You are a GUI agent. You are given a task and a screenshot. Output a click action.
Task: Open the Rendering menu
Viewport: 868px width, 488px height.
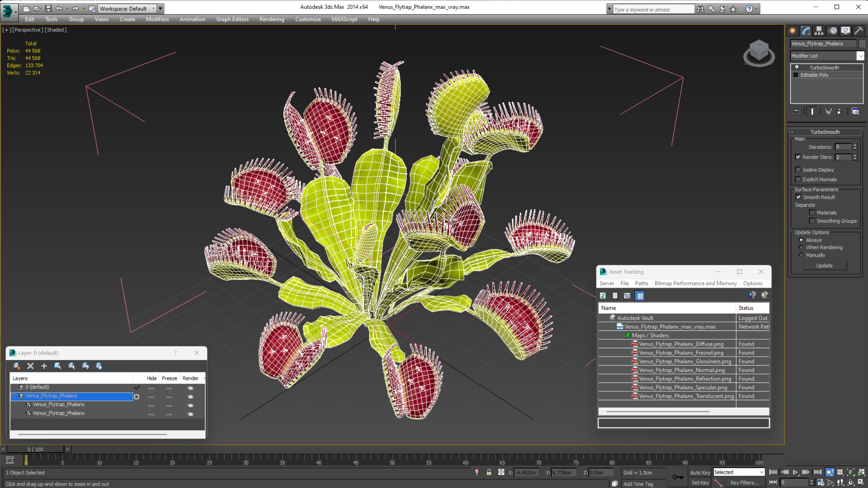tap(272, 19)
